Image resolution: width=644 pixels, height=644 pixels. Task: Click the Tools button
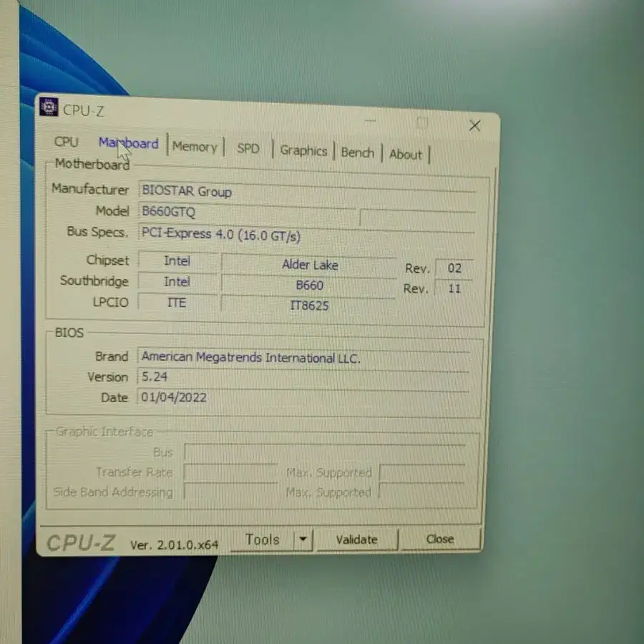click(x=263, y=540)
